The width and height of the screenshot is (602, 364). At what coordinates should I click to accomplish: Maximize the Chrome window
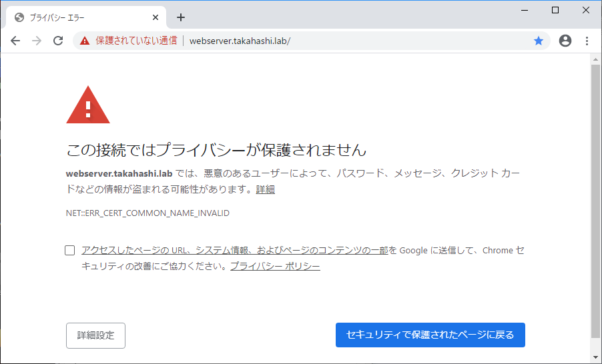pos(555,11)
